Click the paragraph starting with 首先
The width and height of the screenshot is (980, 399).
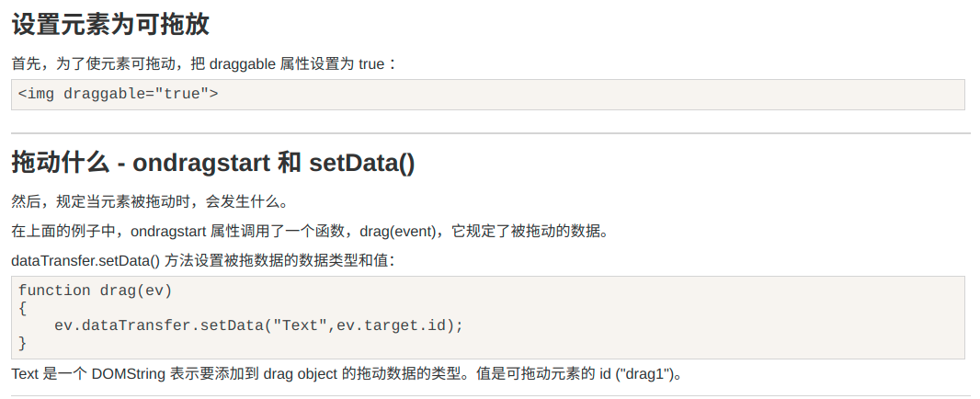[204, 63]
